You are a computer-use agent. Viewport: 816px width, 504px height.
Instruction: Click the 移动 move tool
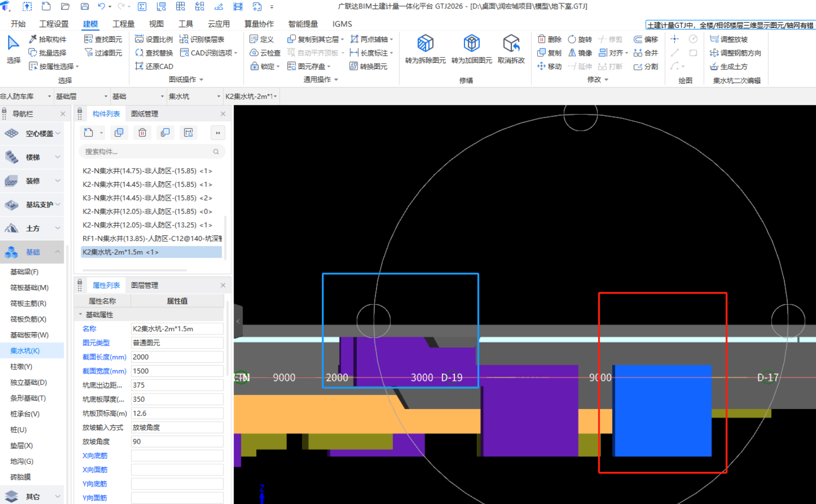click(550, 66)
